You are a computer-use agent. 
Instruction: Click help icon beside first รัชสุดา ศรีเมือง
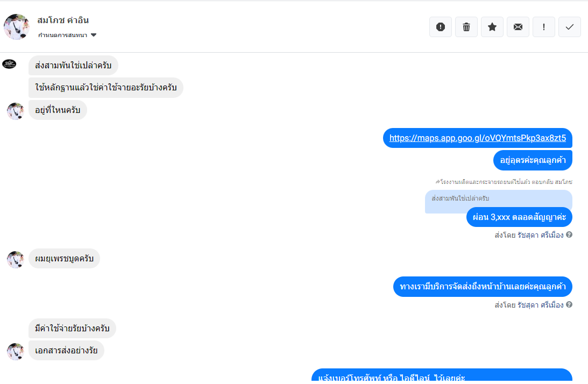(569, 234)
